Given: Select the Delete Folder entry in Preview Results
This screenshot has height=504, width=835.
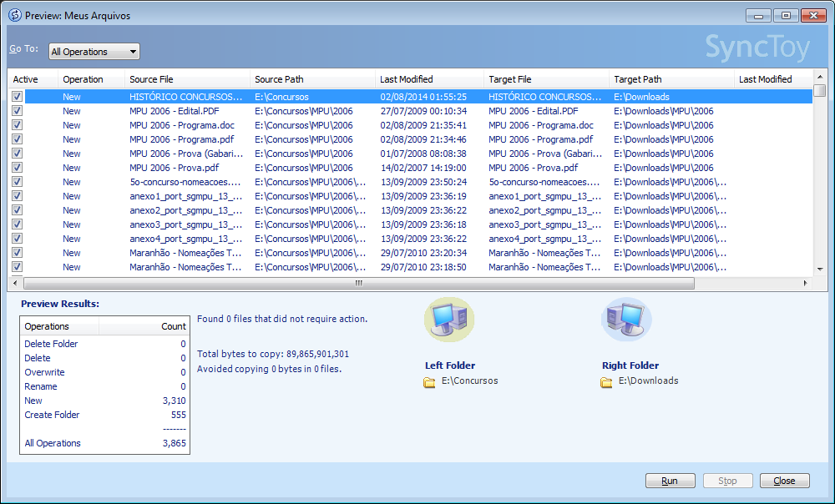Looking at the screenshot, I should [x=51, y=344].
